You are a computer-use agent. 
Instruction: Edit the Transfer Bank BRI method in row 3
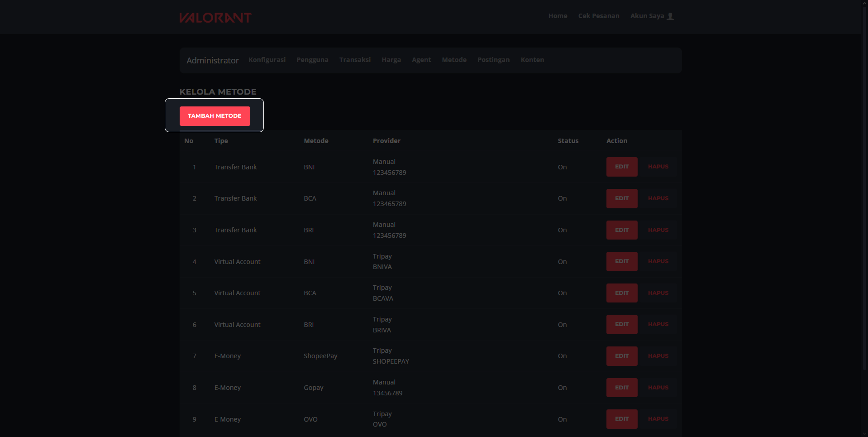point(622,230)
